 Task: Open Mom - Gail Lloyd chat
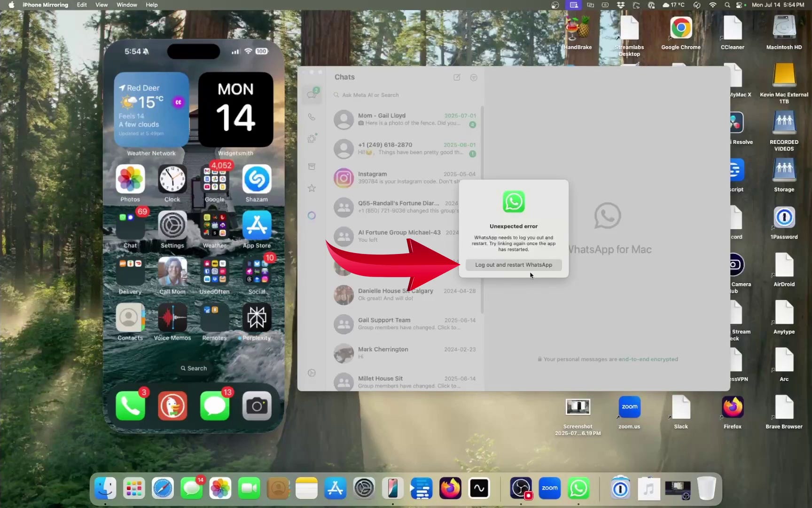(405, 119)
